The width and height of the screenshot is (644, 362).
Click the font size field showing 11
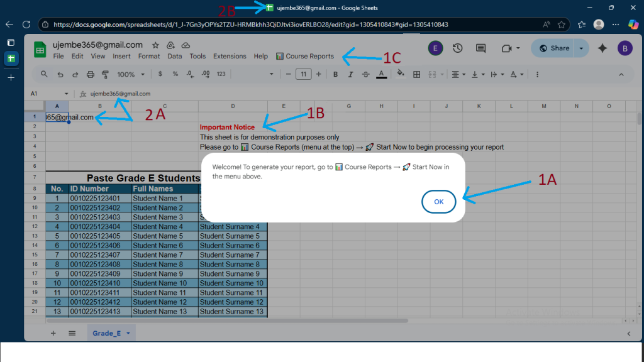303,74
